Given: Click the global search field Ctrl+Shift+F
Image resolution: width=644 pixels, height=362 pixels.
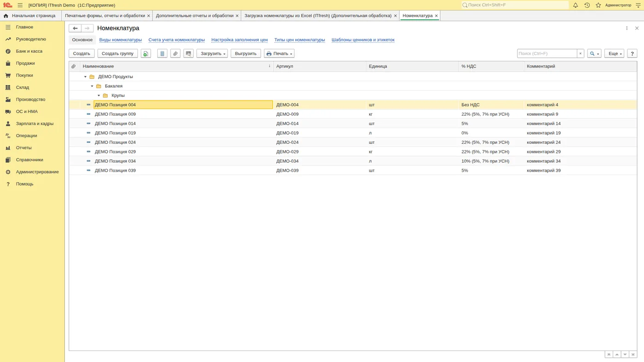Looking at the screenshot, I should [x=515, y=5].
